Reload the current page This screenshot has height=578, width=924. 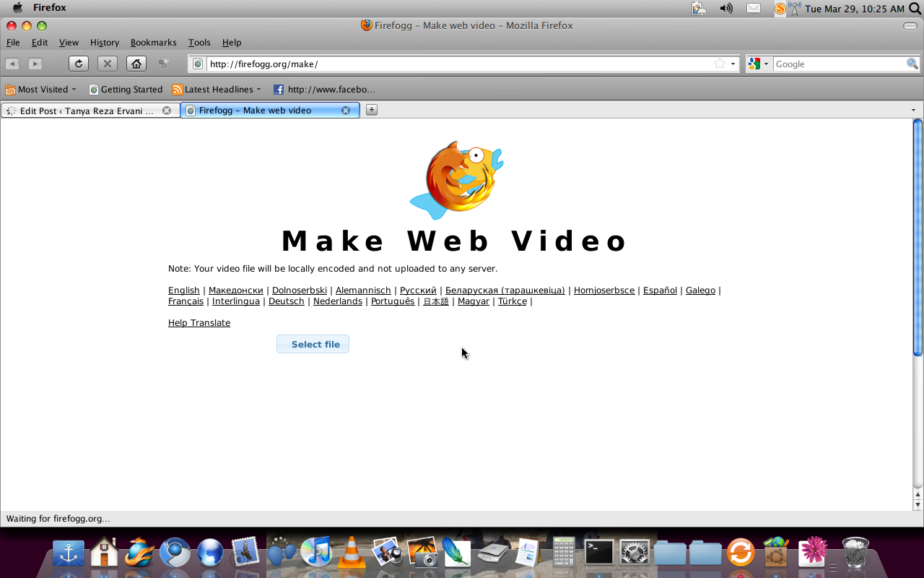point(79,64)
